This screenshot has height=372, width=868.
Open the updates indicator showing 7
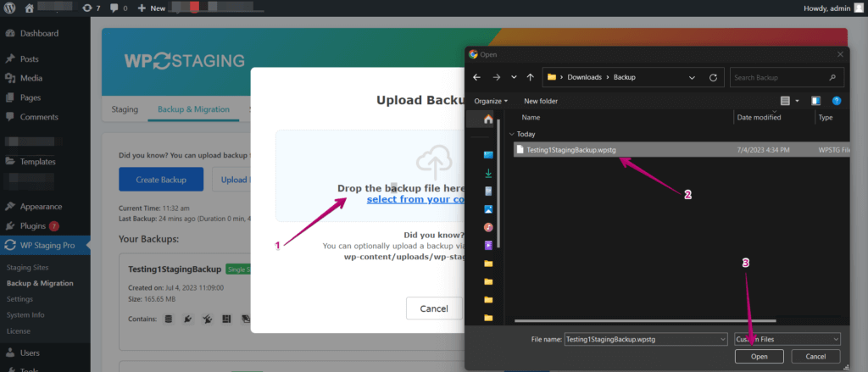[91, 8]
